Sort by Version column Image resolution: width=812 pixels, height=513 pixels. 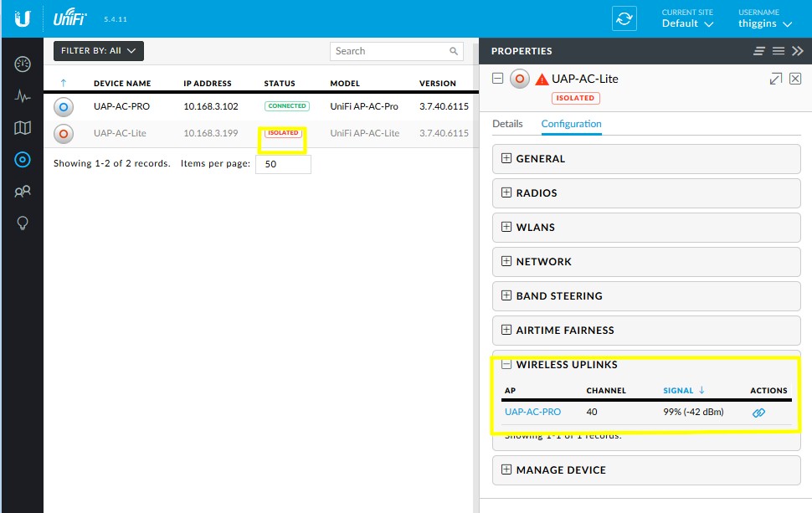pos(438,84)
